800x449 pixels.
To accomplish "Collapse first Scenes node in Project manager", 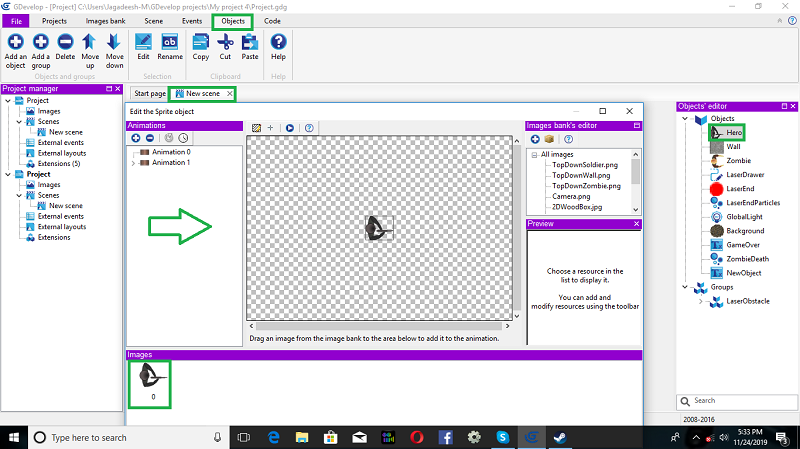I will click(19, 121).
